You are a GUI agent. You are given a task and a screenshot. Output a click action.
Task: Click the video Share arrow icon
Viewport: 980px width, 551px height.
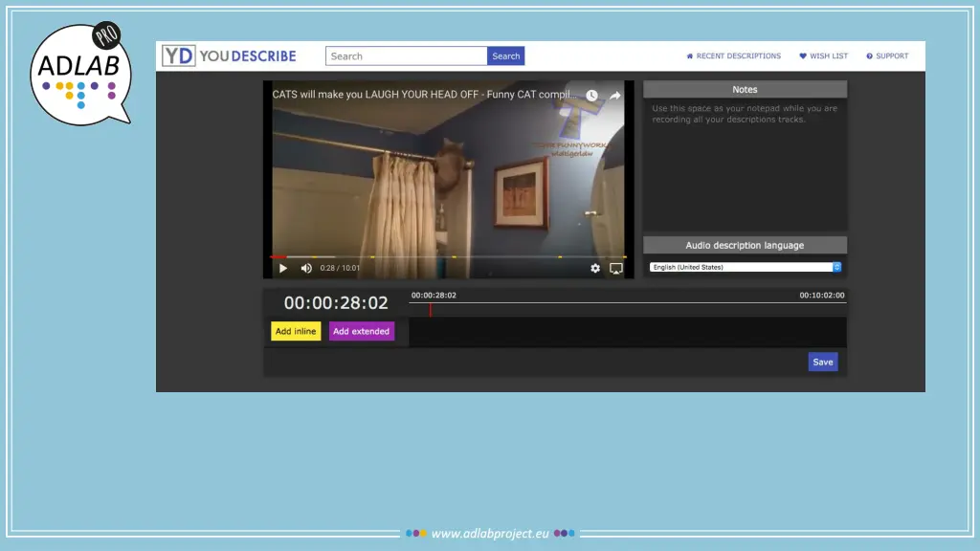coord(615,96)
